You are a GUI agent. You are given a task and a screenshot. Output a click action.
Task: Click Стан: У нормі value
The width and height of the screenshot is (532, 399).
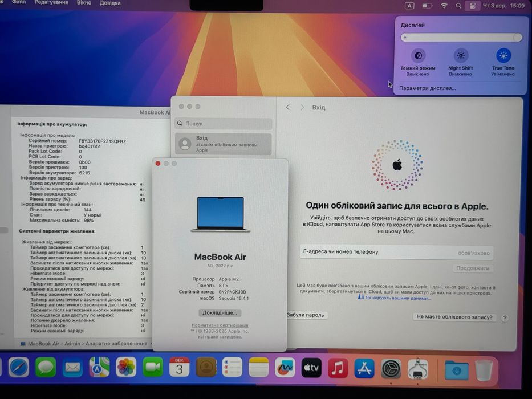(92, 215)
